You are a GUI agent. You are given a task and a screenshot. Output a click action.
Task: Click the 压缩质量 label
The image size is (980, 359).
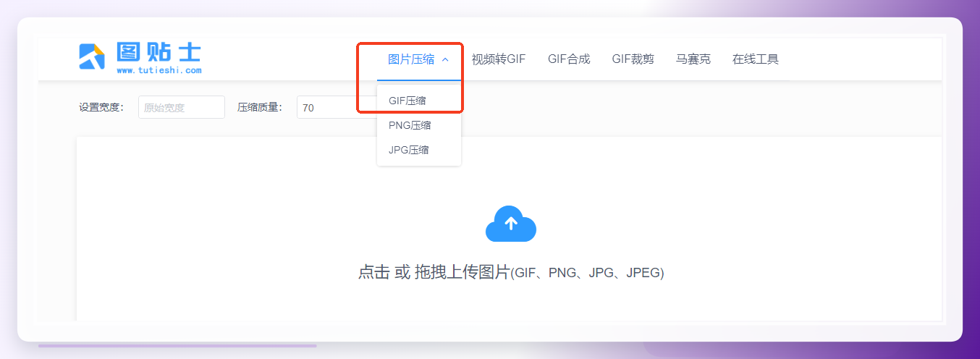[x=260, y=107]
